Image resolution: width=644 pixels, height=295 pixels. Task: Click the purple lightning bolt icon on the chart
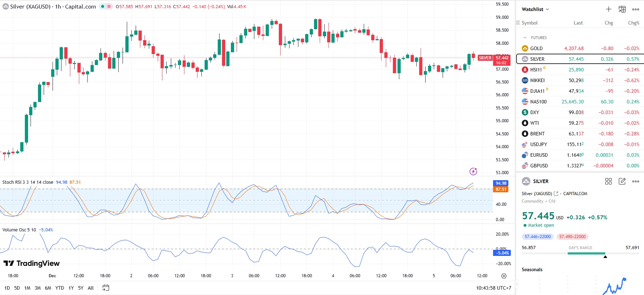pyautogui.click(x=473, y=171)
